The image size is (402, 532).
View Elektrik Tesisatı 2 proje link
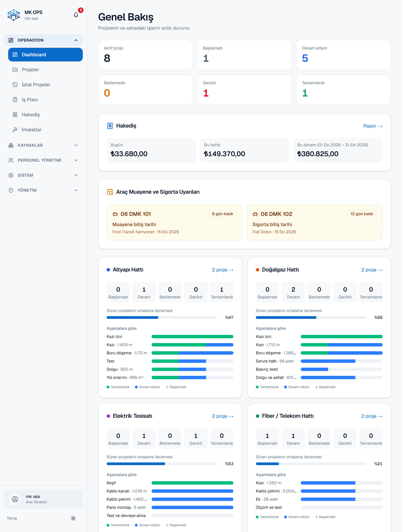coord(222,416)
